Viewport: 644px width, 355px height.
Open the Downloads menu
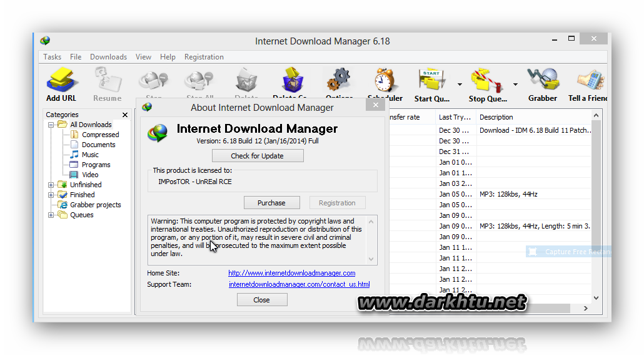(108, 57)
